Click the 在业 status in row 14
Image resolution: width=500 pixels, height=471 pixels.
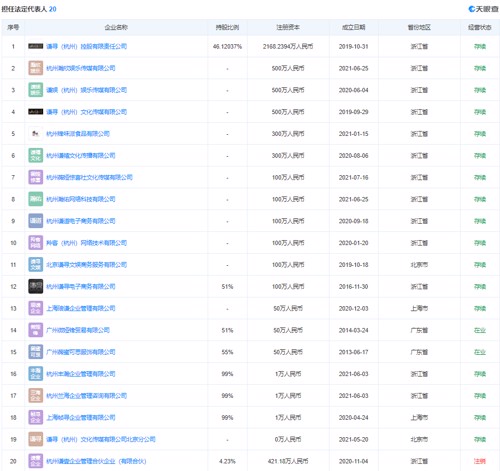(480, 330)
